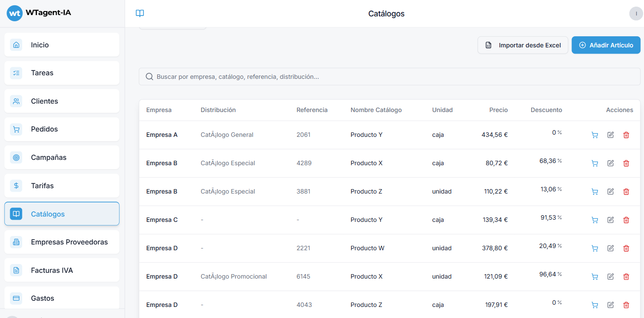The height and width of the screenshot is (318, 644).
Task: Go to Tareas section
Action: tap(62, 73)
